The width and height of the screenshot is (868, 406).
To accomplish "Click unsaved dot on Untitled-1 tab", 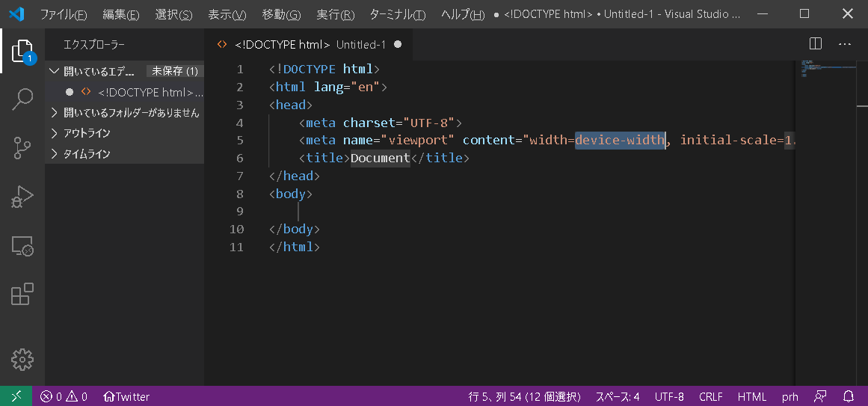I will pyautogui.click(x=398, y=45).
